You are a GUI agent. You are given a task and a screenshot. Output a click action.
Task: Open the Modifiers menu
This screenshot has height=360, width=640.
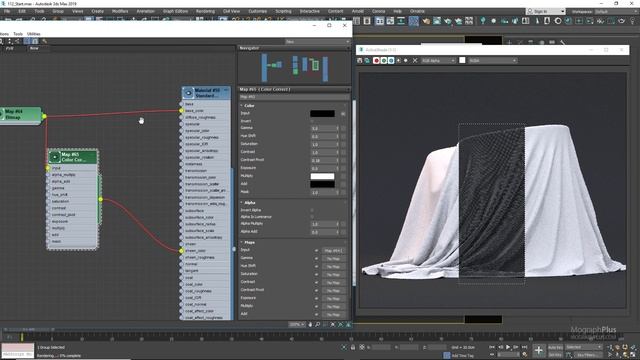coord(120,11)
